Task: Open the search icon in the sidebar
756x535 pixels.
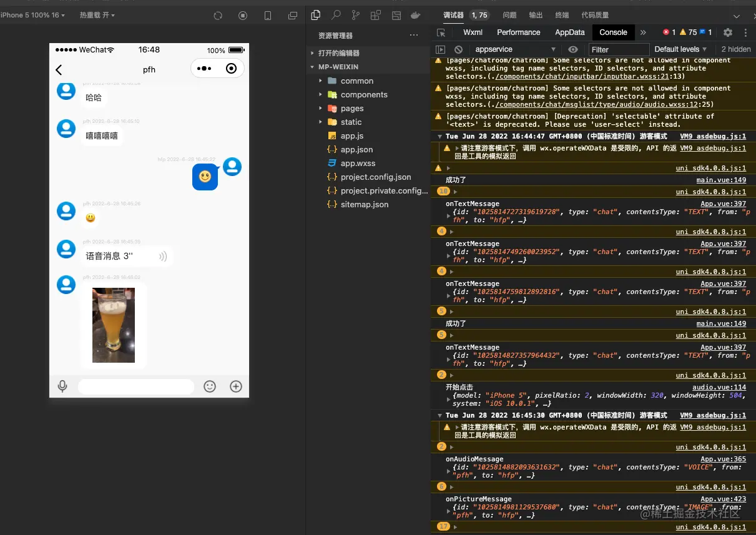Action: (336, 15)
